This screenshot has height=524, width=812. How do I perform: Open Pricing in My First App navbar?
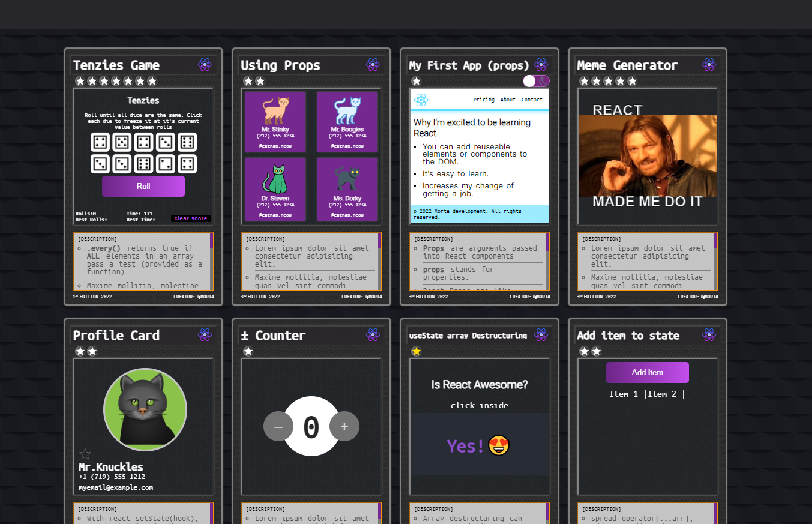[x=484, y=100]
